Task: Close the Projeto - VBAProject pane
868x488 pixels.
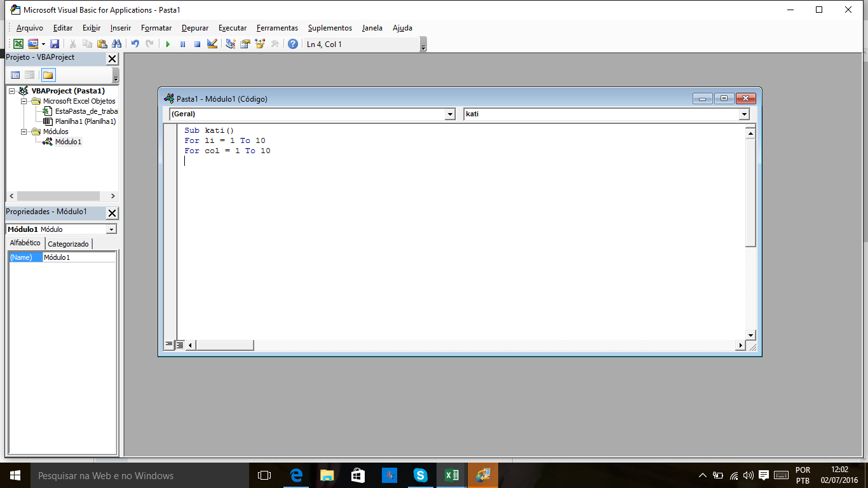Action: pyautogui.click(x=112, y=58)
